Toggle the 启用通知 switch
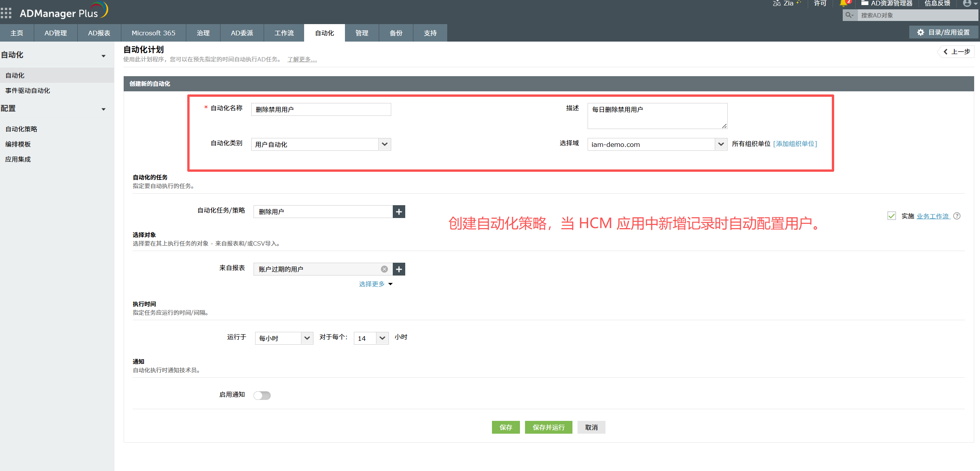 262,395
